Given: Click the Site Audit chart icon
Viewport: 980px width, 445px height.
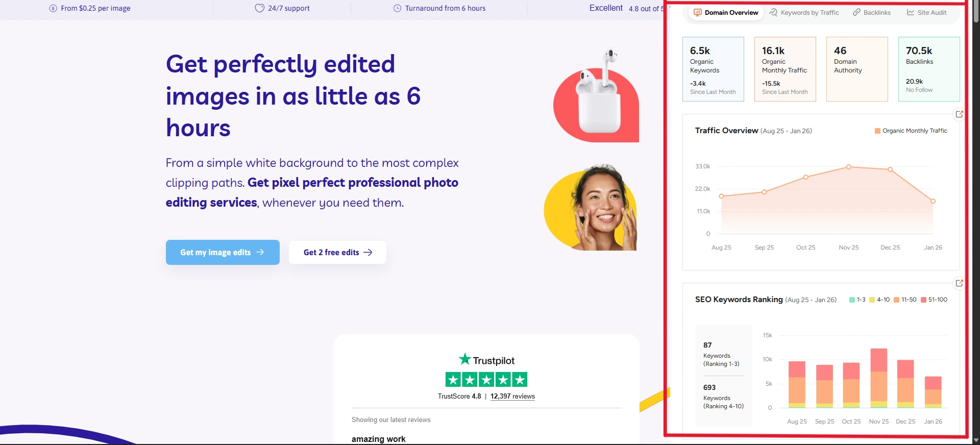Looking at the screenshot, I should click(911, 12).
